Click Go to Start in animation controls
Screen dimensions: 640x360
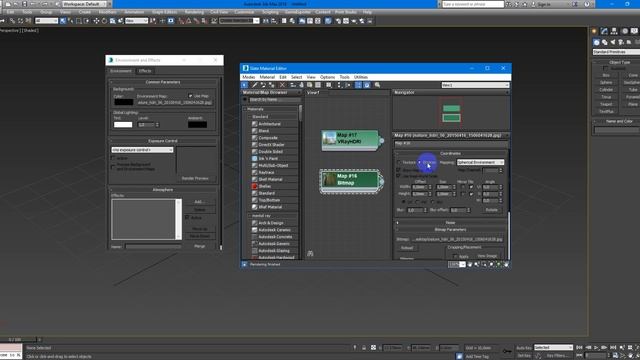[579, 347]
